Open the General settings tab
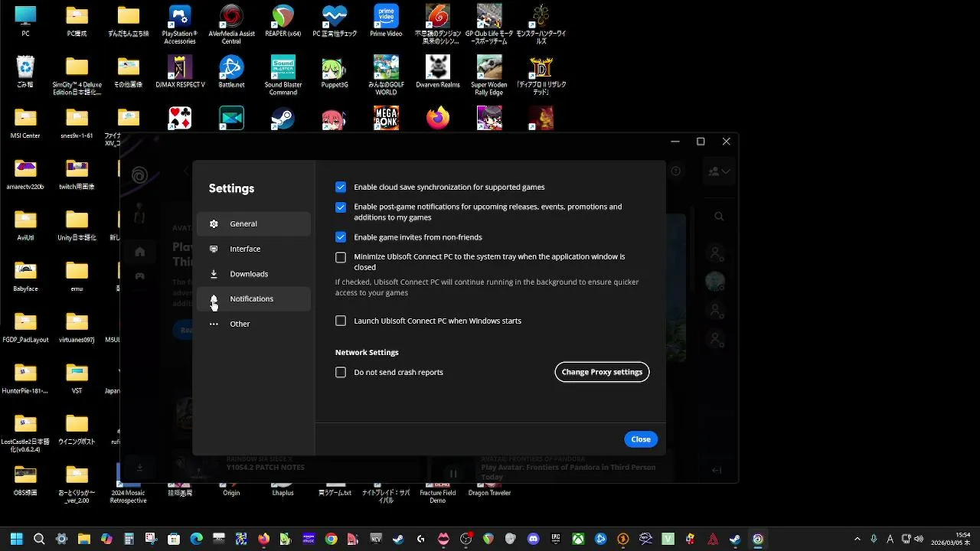 pos(253,223)
